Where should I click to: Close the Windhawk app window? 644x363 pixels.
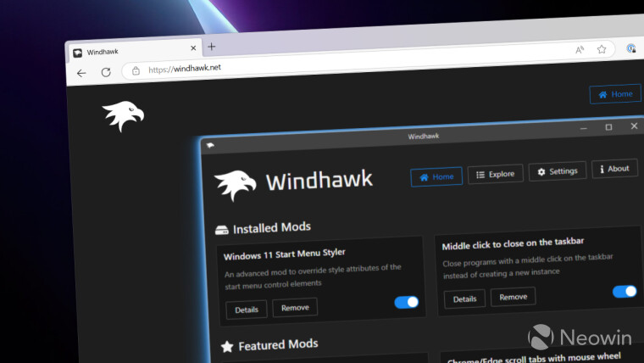(x=634, y=126)
